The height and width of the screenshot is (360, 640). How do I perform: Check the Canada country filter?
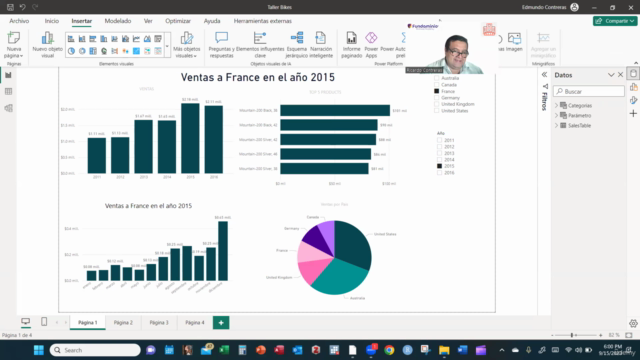click(436, 84)
